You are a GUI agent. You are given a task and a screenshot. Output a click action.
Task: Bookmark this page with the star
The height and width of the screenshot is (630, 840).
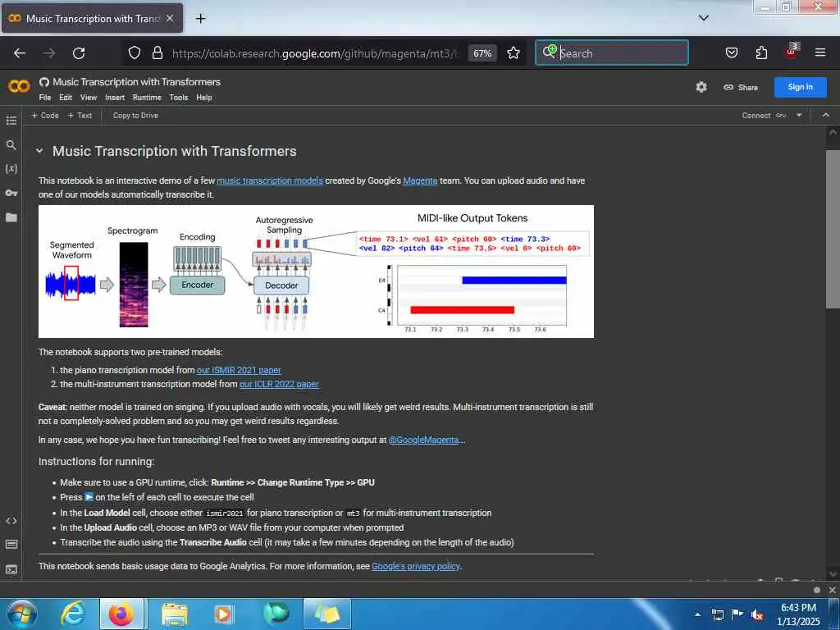514,53
